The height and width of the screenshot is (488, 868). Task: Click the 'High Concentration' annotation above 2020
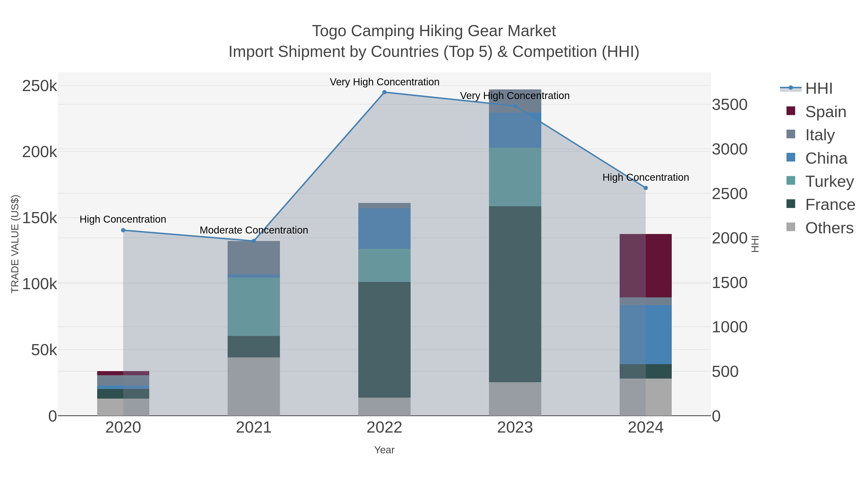point(123,220)
